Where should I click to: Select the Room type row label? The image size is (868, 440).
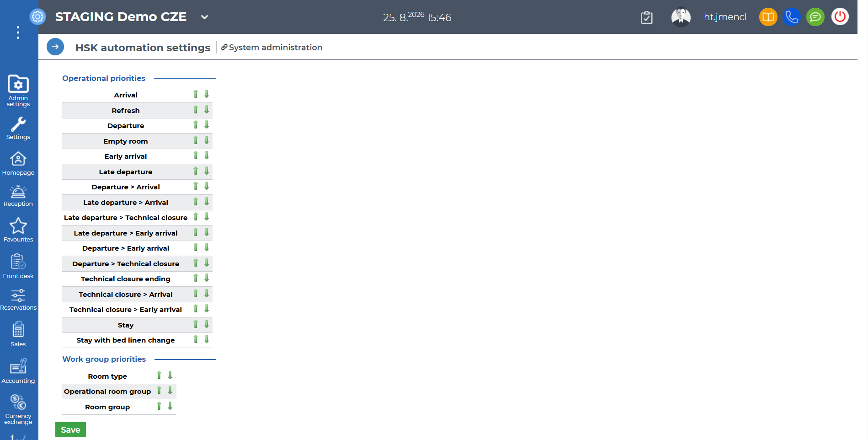(107, 376)
